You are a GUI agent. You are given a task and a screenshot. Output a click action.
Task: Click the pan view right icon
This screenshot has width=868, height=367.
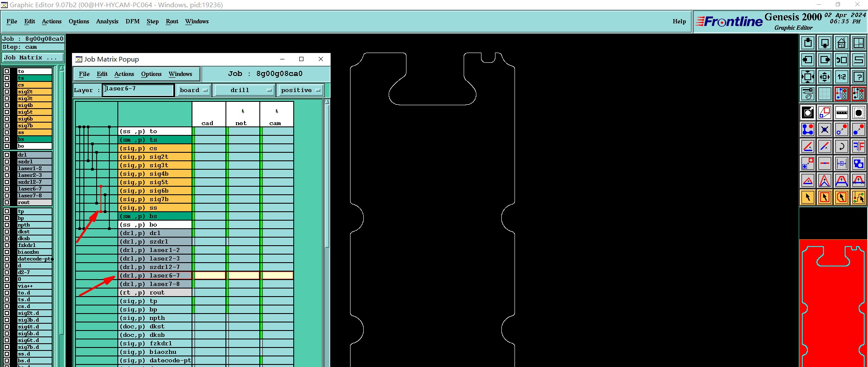tap(825, 60)
